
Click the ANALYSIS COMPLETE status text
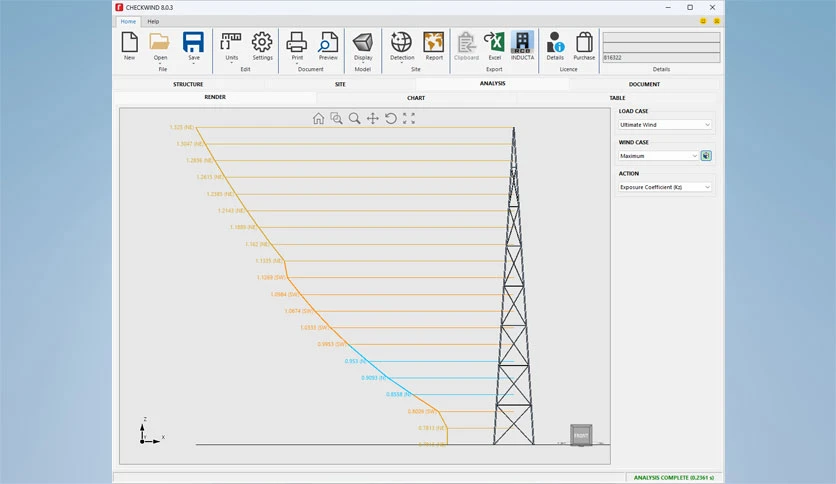[674, 478]
